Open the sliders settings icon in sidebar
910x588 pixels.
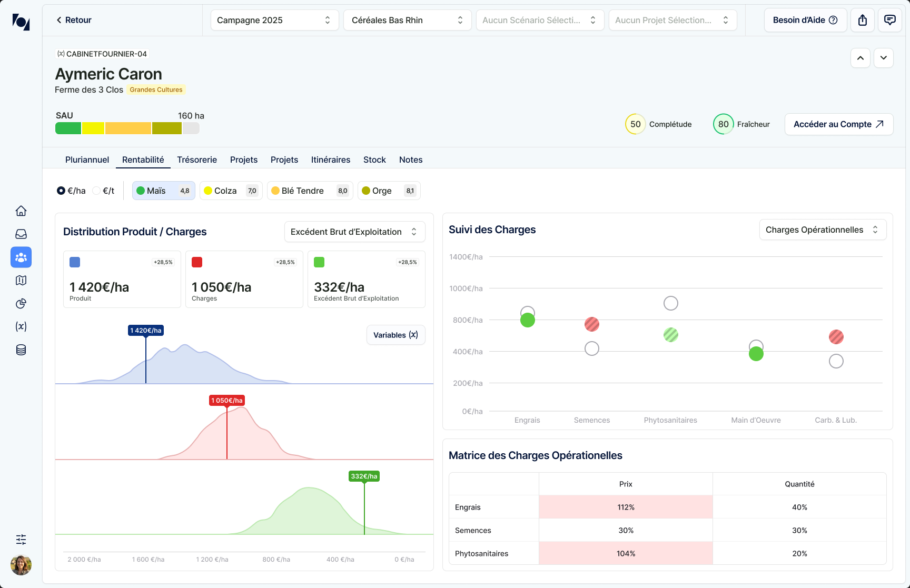point(21,540)
